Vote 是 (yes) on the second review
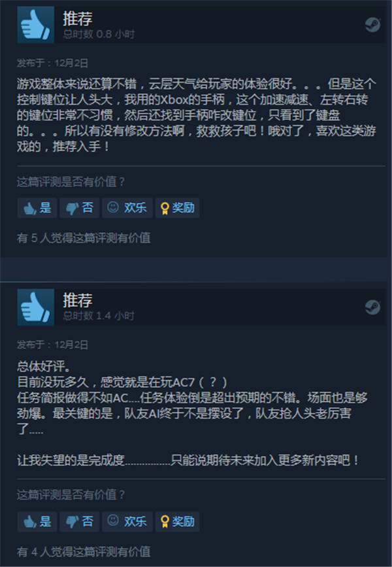This screenshot has height=567, width=392. [37, 521]
